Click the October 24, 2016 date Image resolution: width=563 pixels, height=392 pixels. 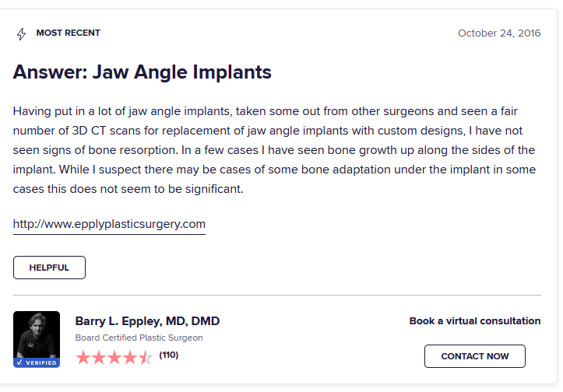tap(499, 33)
